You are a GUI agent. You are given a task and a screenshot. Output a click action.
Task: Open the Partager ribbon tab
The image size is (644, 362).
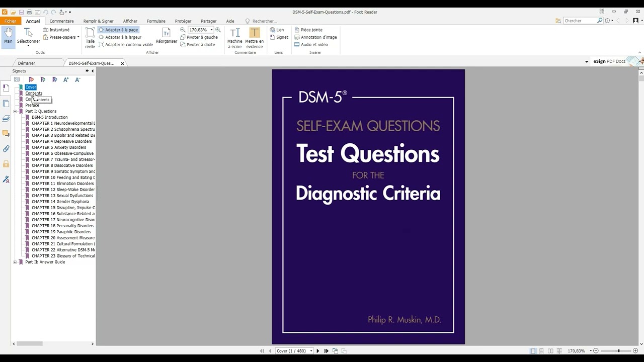point(208,21)
